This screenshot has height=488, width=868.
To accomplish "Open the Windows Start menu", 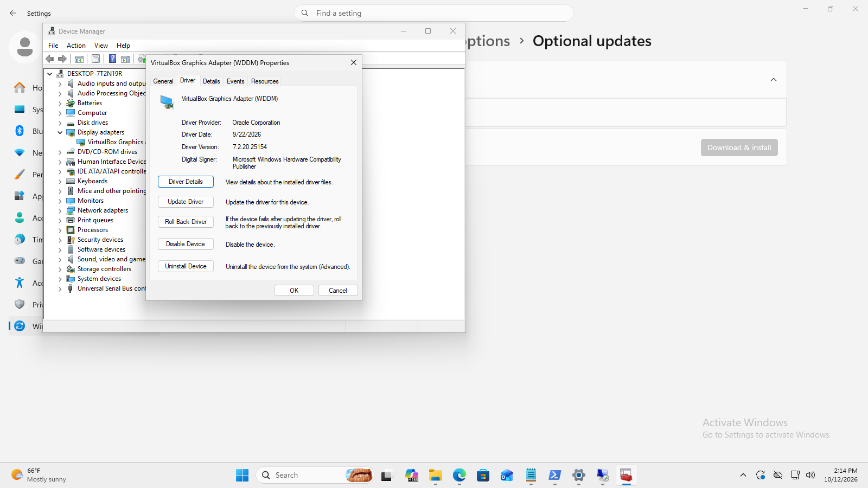I will coord(242,475).
